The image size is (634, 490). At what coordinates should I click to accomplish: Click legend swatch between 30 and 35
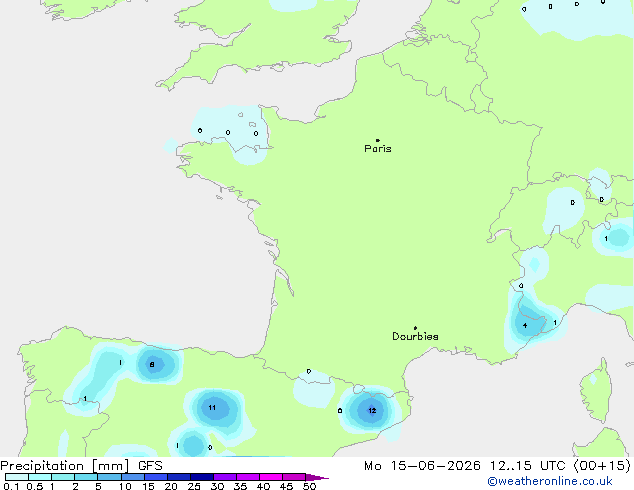(225, 477)
